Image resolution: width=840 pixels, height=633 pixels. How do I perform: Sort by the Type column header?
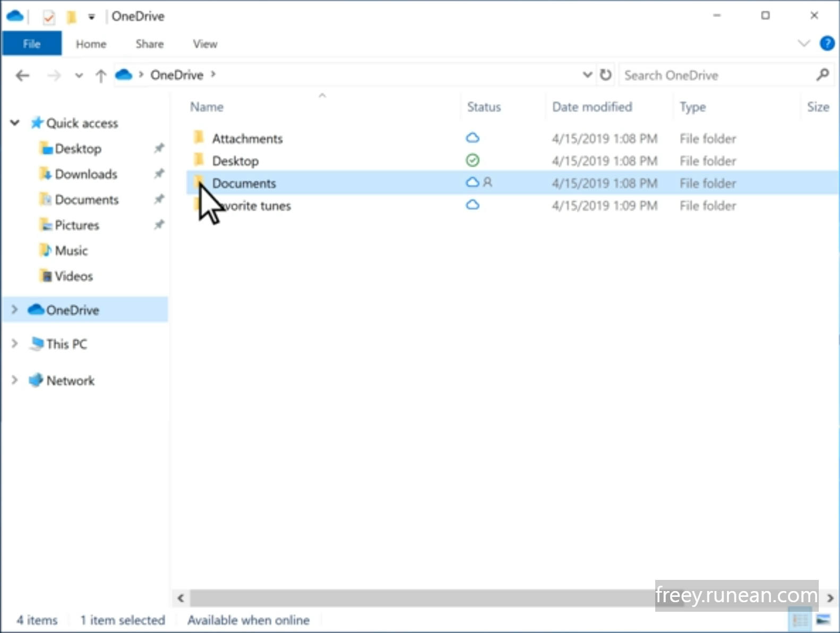[x=692, y=107]
